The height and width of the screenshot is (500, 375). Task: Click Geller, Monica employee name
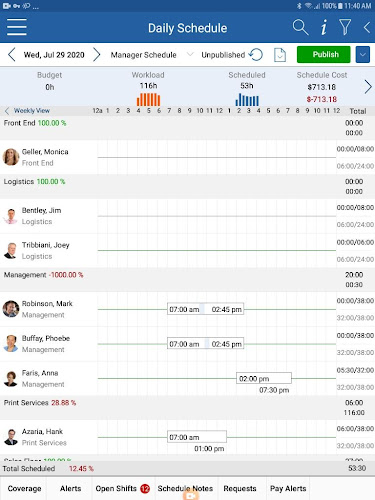coord(45,152)
